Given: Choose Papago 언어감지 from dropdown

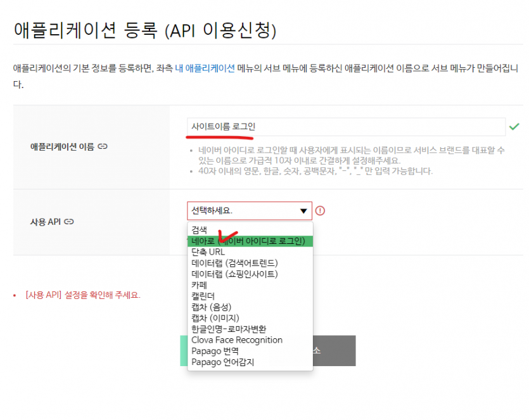Looking at the screenshot, I should 222,362.
